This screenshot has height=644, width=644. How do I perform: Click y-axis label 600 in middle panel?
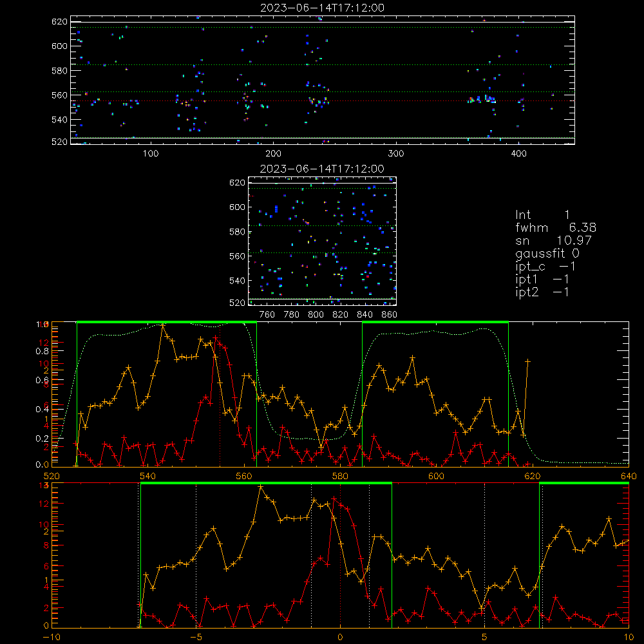pos(237,207)
